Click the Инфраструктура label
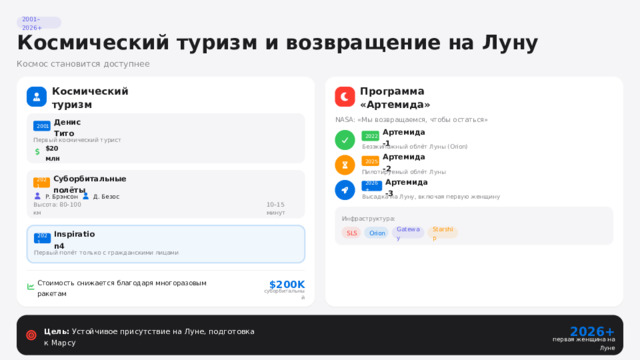Viewport: 640px width, 360px height. 368,219
